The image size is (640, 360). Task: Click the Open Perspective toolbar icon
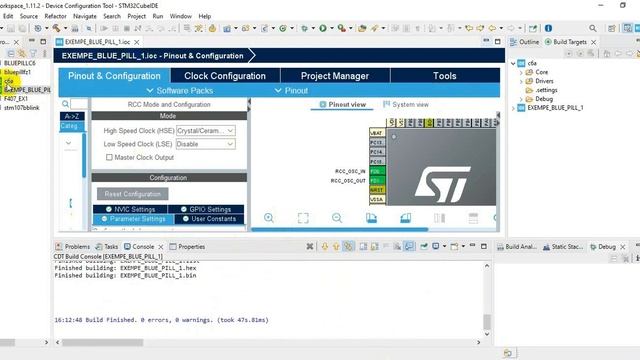(x=611, y=28)
